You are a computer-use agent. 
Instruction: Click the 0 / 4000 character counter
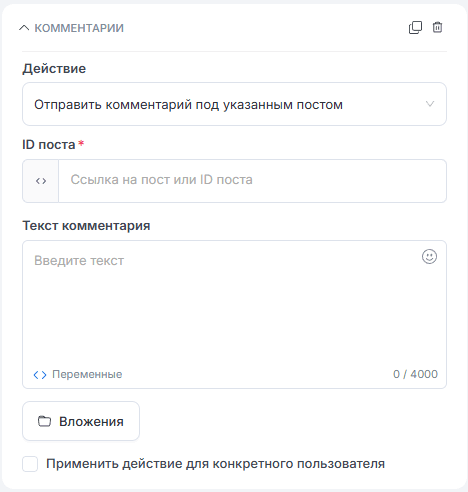tap(415, 374)
